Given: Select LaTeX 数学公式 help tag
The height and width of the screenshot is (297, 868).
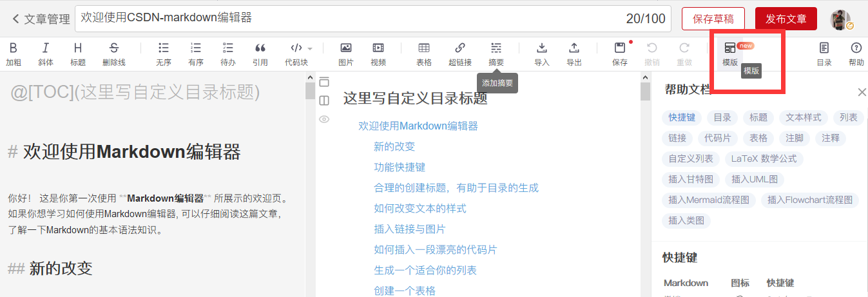Looking at the screenshot, I should pyautogui.click(x=764, y=158).
